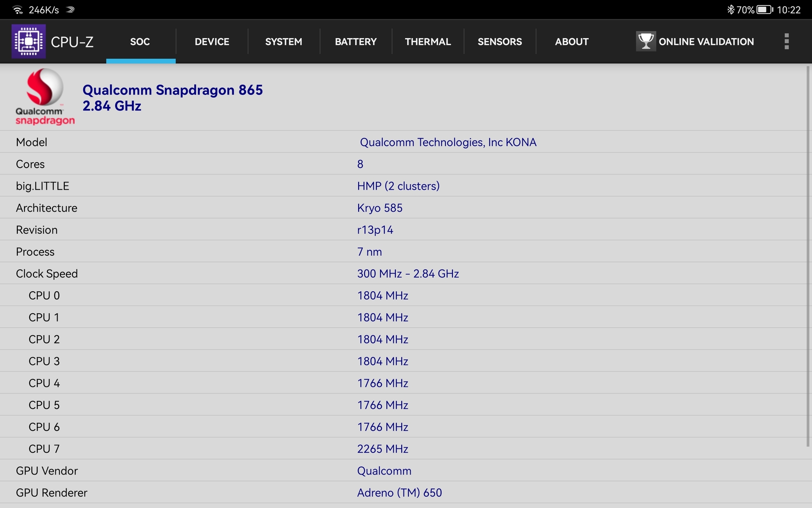
Task: Tap the battery icon in status bar
Action: [764, 10]
